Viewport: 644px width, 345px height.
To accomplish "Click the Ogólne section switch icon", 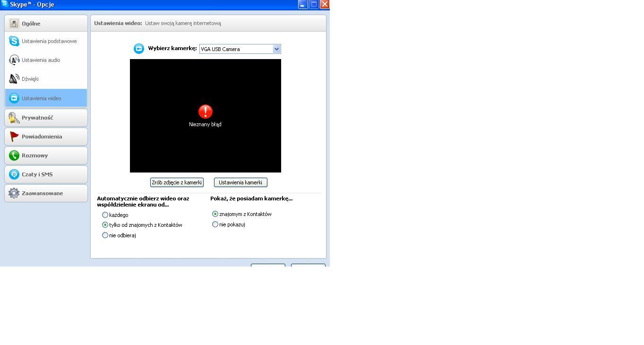I will [14, 23].
